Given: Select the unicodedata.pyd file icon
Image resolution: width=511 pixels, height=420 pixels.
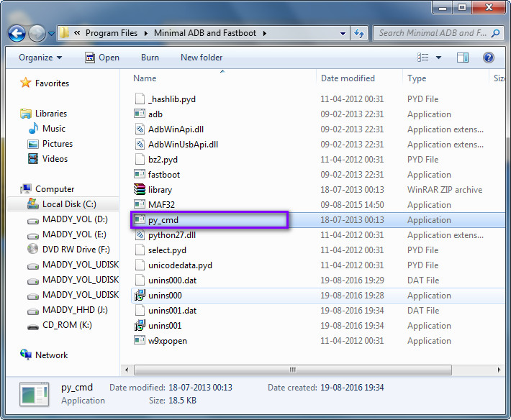Looking at the screenshot, I should 140,265.
